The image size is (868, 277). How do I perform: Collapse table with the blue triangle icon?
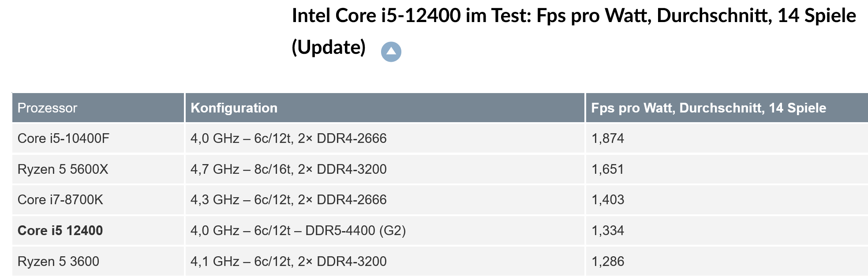click(391, 52)
